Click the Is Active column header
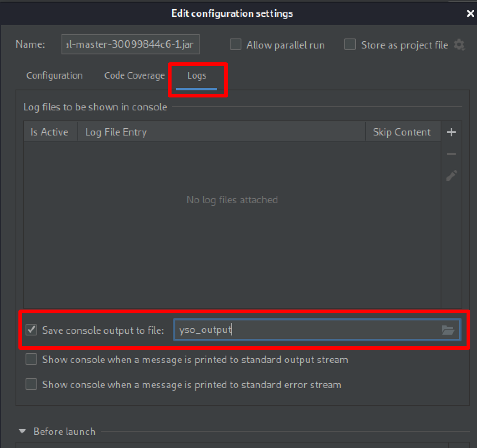 (49, 132)
